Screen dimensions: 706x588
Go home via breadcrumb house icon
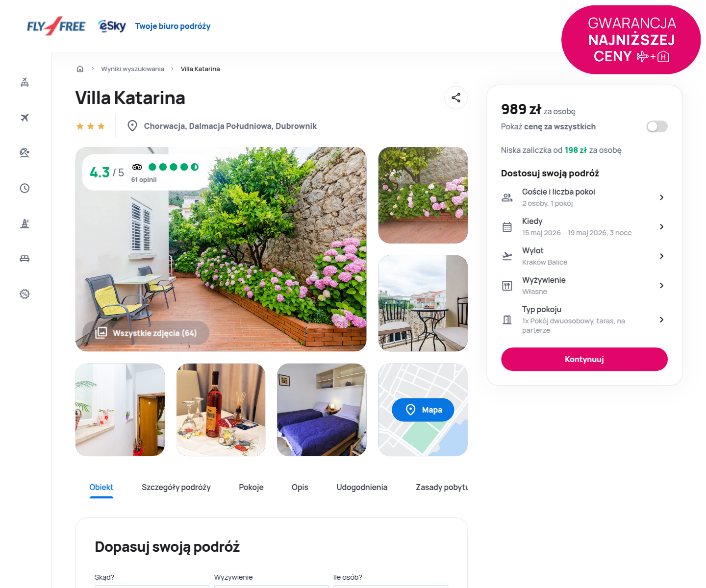(80, 69)
